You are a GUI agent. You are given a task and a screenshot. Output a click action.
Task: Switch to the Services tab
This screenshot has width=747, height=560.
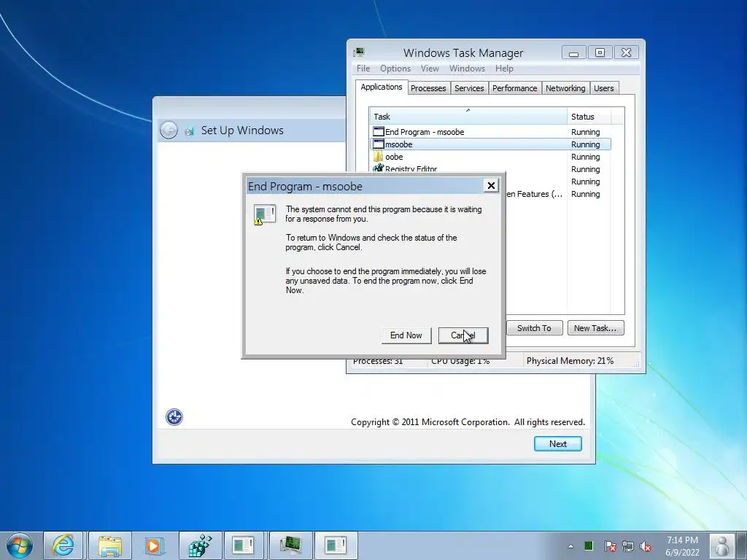coord(469,88)
